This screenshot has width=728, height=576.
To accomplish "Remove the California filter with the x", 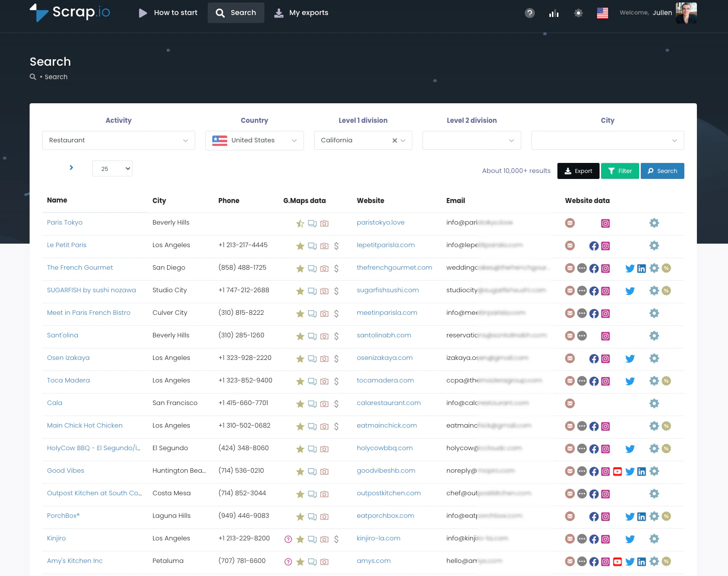I will [394, 140].
